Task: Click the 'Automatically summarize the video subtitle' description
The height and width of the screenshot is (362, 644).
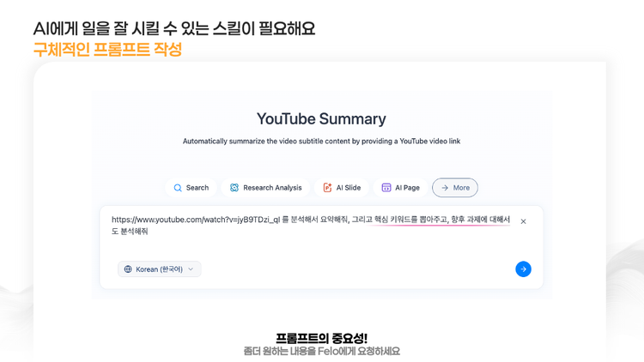Action: (321, 142)
